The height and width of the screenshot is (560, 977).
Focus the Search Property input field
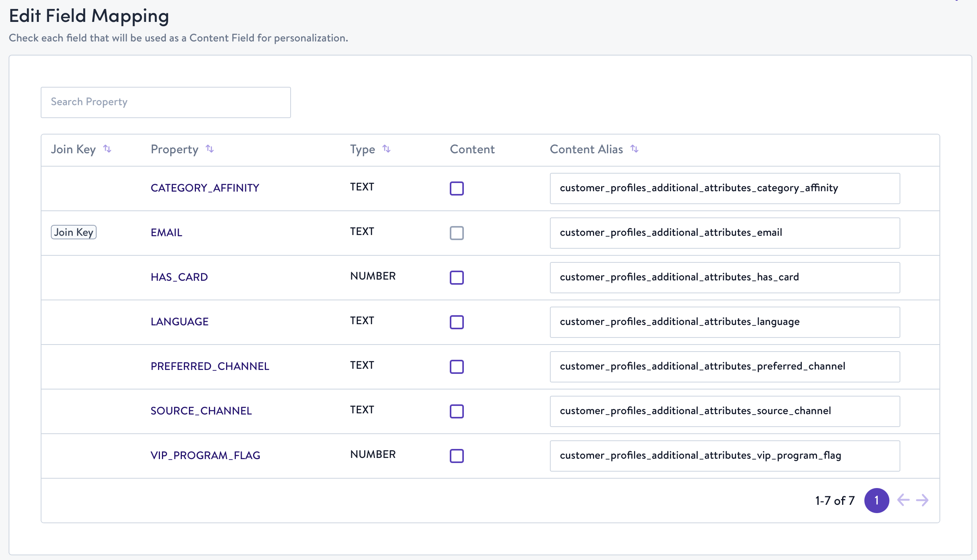pos(165,102)
